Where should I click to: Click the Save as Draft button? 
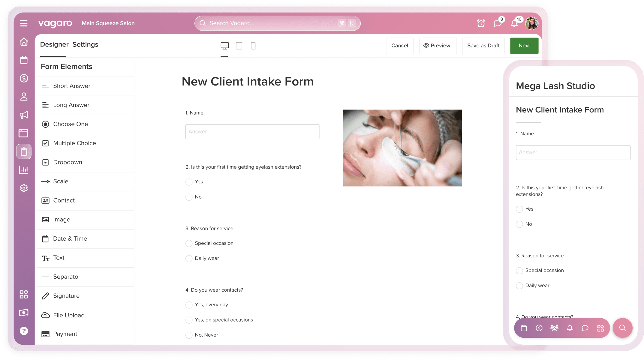coord(483,46)
